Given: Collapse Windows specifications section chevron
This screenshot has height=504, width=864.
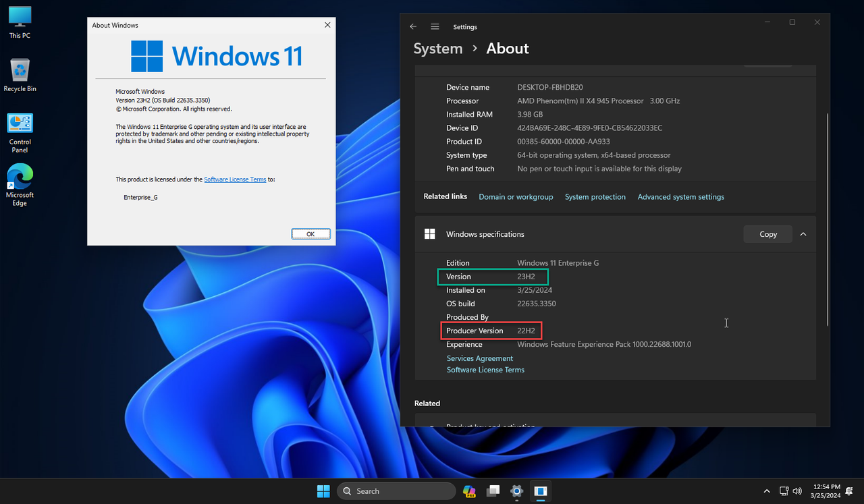Looking at the screenshot, I should (803, 234).
